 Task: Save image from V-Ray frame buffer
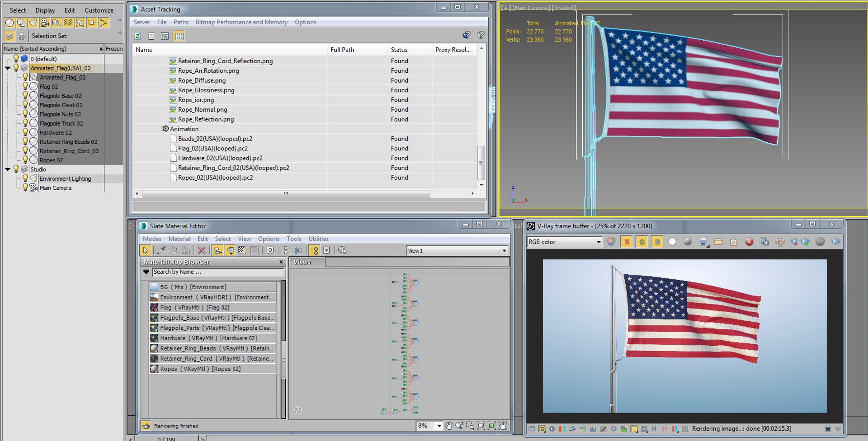click(x=703, y=242)
